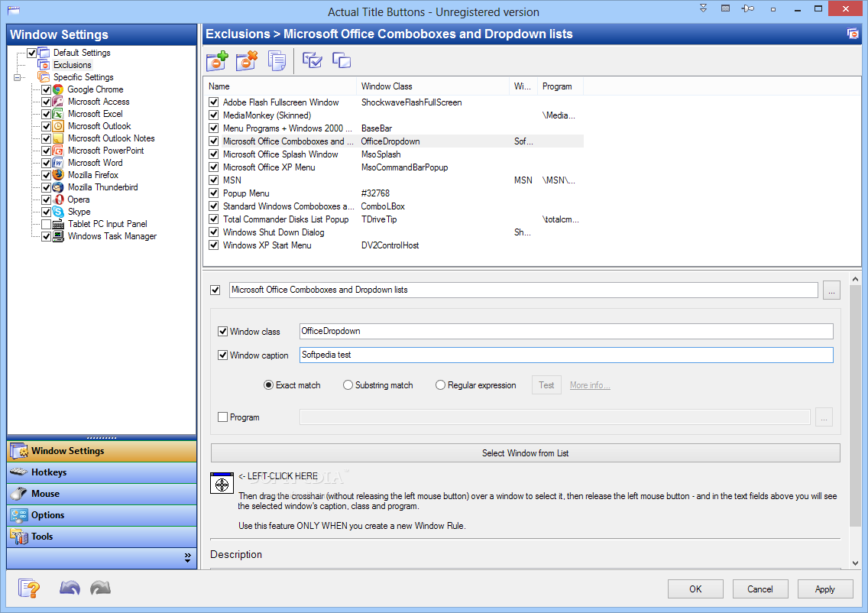The width and height of the screenshot is (868, 613).
Task: Click the Window caption text field
Action: point(566,355)
